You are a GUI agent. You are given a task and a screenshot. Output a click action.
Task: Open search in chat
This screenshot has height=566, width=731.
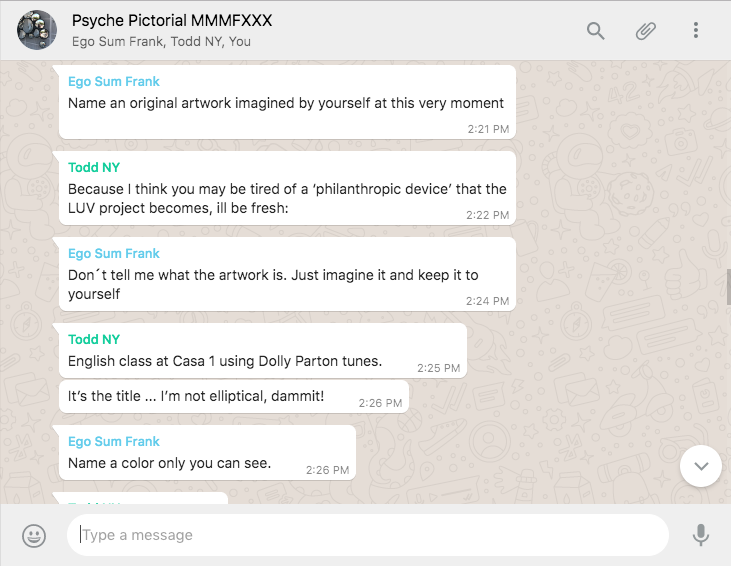click(596, 31)
